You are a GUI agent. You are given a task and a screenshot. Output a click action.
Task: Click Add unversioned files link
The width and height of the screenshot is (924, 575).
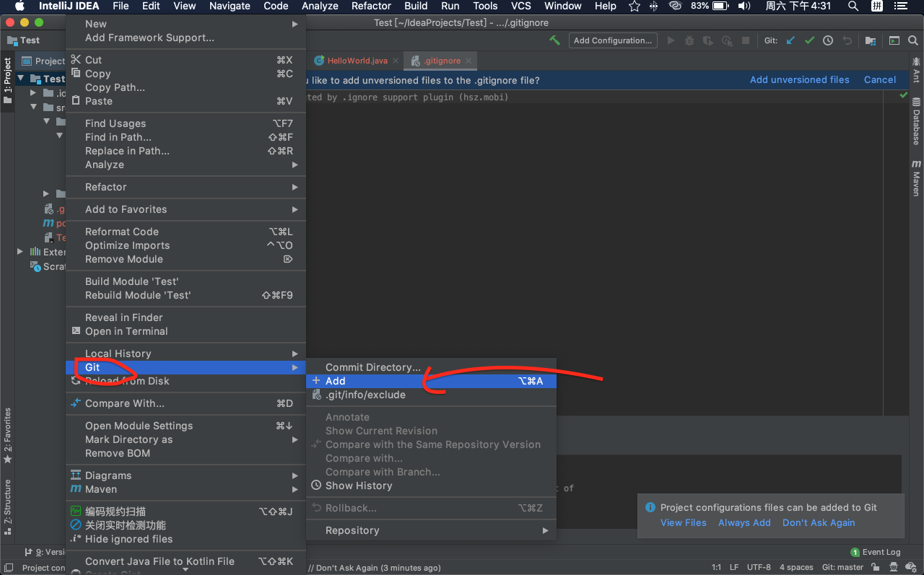(x=800, y=80)
